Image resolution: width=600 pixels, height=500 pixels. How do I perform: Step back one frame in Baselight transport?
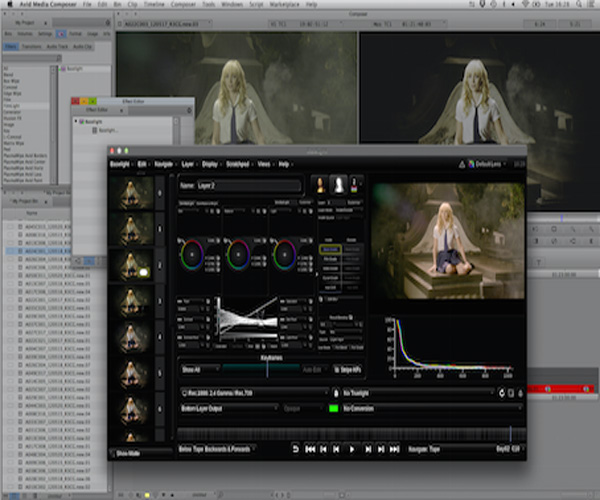point(336,449)
